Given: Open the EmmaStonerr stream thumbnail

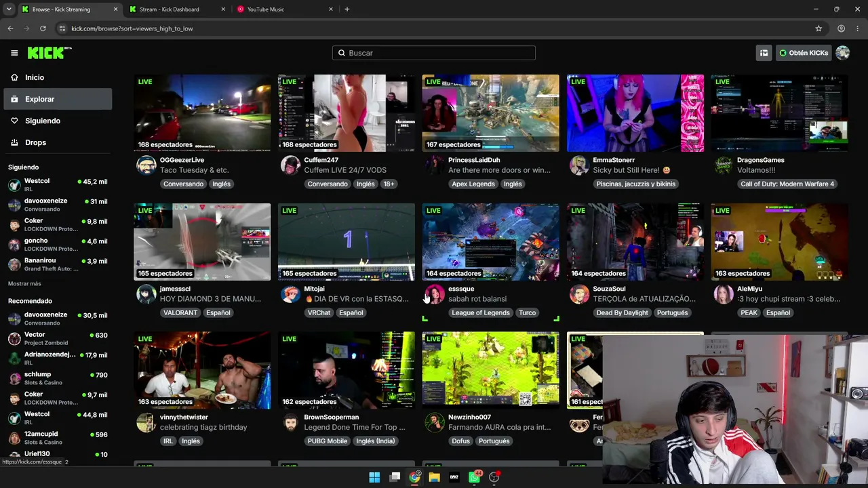Looking at the screenshot, I should tap(635, 113).
